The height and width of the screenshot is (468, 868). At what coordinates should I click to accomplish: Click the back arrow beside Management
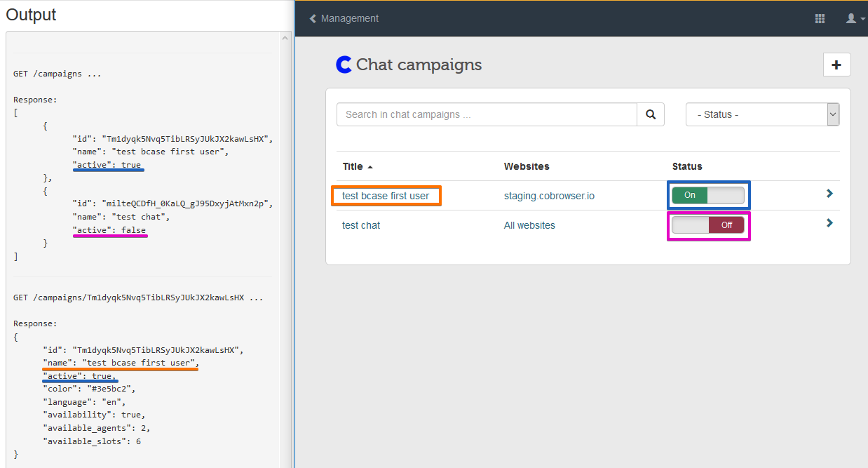(x=313, y=18)
